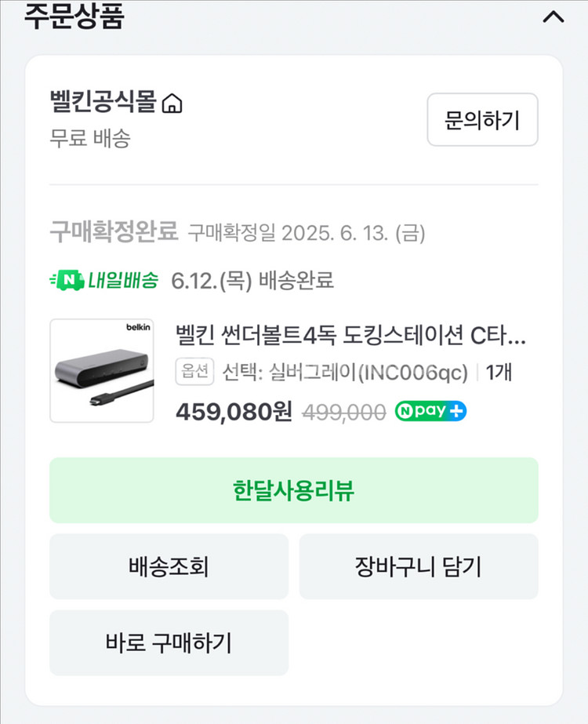Open the 벨킨 썬더볼트4독 product title

[x=350, y=336]
